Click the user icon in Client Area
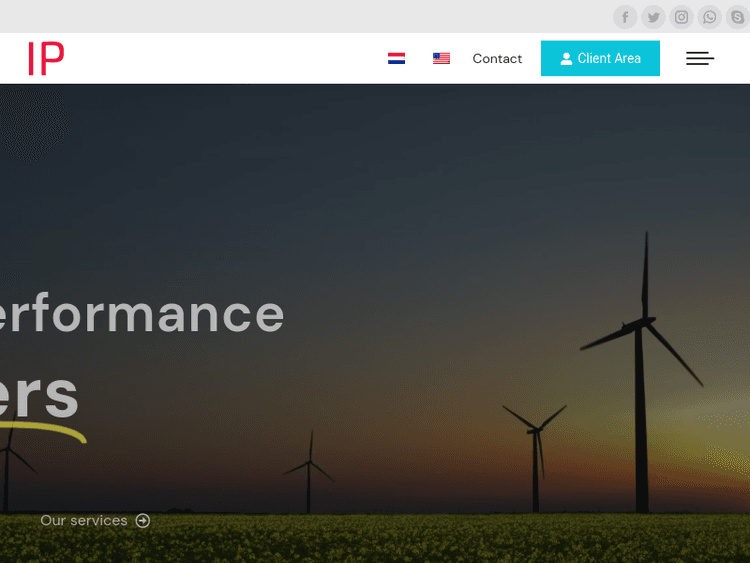 point(566,59)
